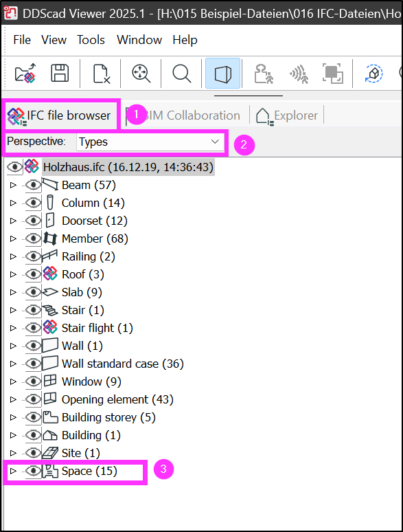Hide all Beam elements via eye
403x532 pixels.
pyautogui.click(x=33, y=185)
